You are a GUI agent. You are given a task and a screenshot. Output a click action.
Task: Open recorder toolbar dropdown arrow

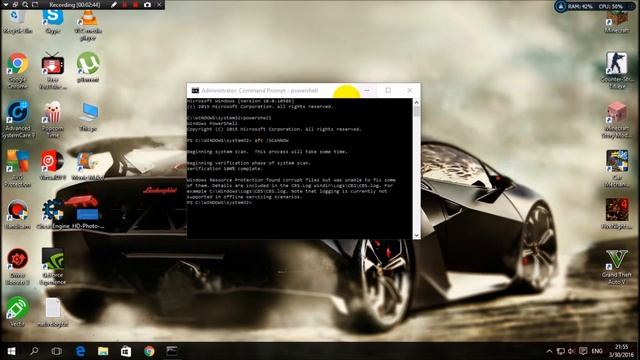[5, 5]
